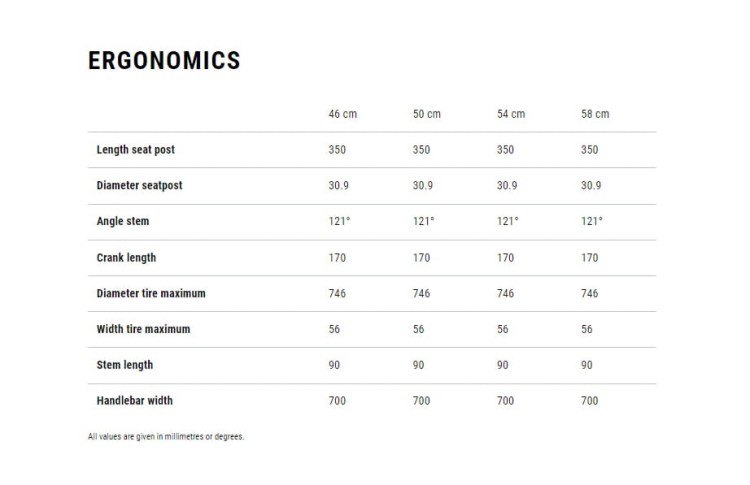
Task: Click the 170 crank length under 46 cm
Action: (337, 258)
